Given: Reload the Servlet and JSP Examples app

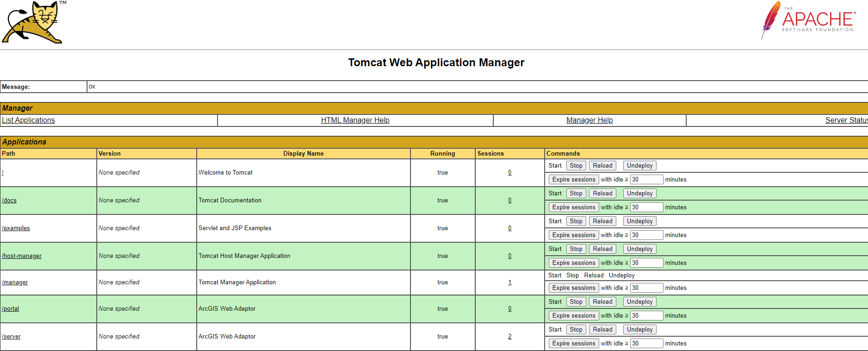Looking at the screenshot, I should (x=602, y=221).
